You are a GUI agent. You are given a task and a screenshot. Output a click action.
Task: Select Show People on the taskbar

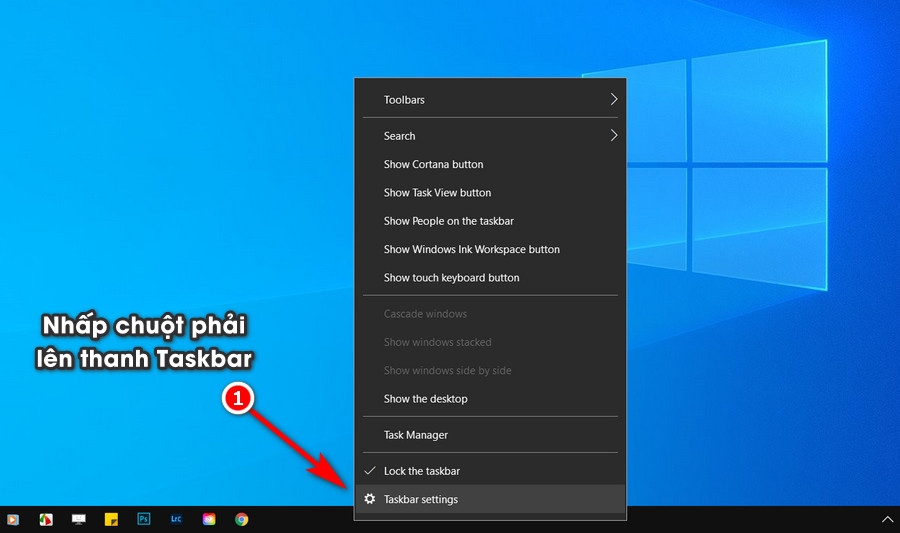[x=490, y=221]
